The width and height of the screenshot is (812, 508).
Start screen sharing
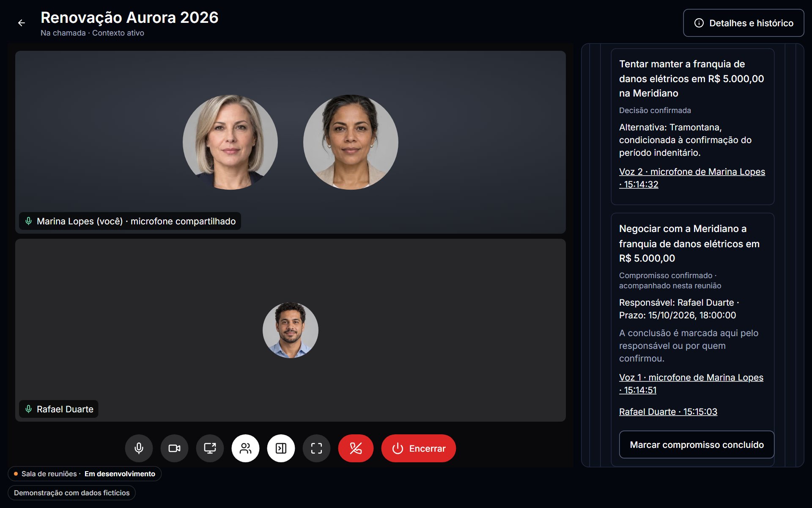tap(210, 448)
